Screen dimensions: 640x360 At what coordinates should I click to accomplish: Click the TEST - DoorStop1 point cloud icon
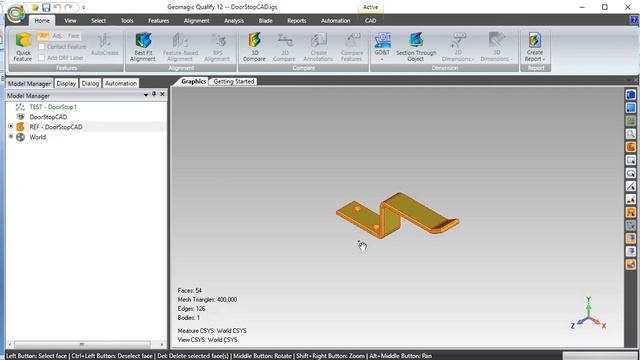pyautogui.click(x=20, y=107)
